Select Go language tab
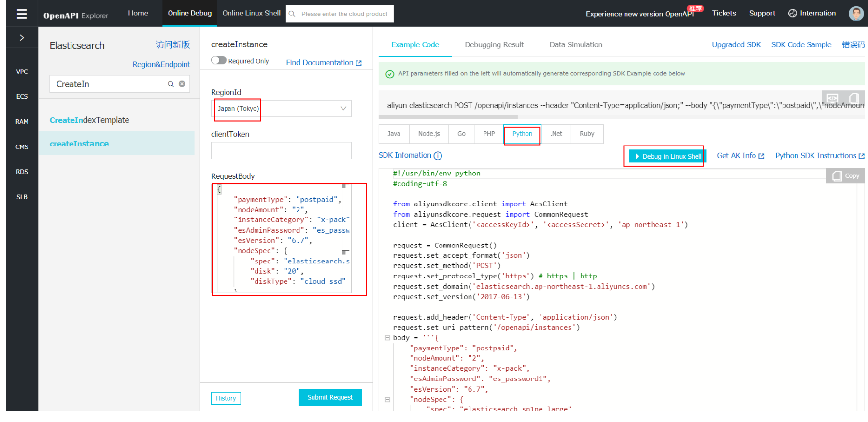868x422 pixels. [462, 134]
